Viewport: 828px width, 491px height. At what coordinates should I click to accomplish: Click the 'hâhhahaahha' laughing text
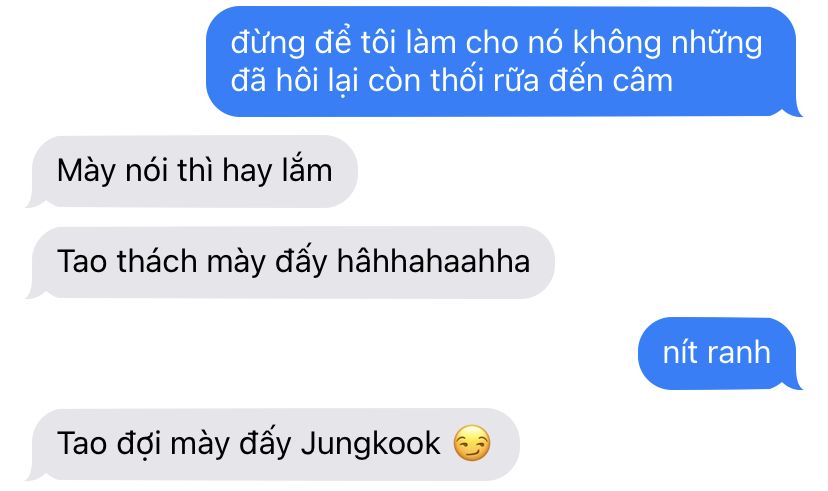click(433, 261)
